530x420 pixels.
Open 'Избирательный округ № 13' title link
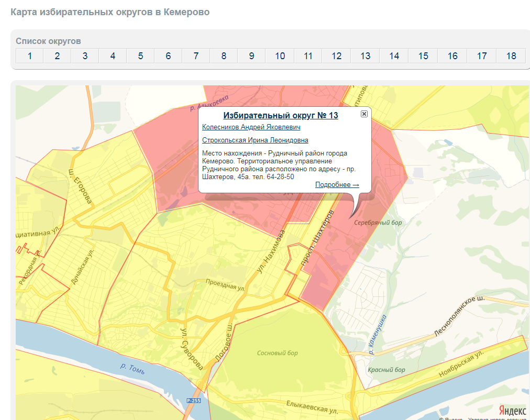(281, 116)
